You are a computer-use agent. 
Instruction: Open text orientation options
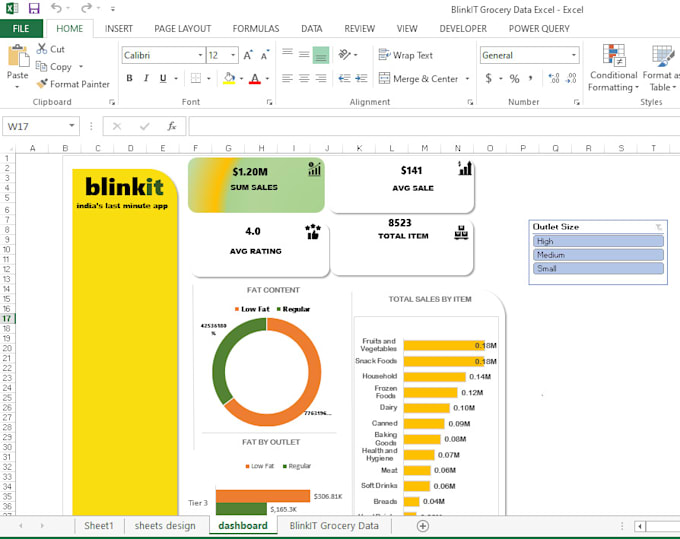pyautogui.click(x=348, y=55)
